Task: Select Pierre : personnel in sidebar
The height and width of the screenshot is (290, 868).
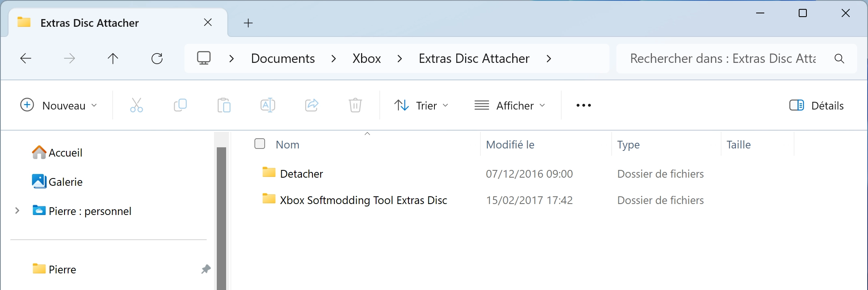Action: (x=90, y=211)
